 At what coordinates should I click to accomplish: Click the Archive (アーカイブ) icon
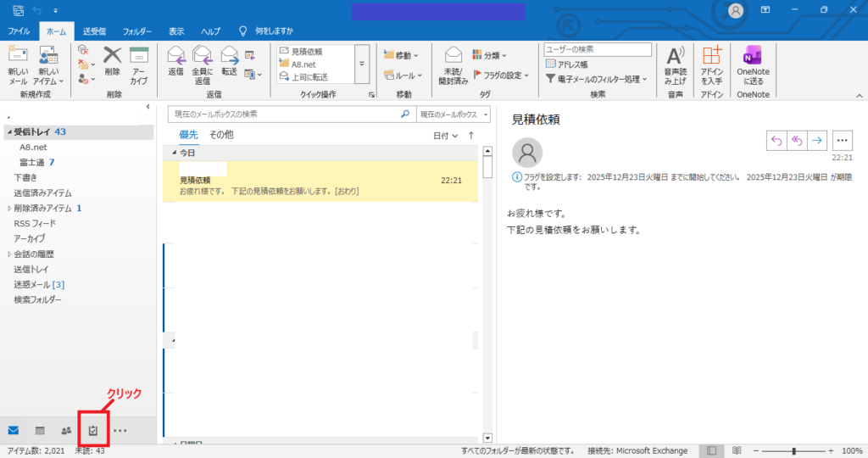point(139,58)
